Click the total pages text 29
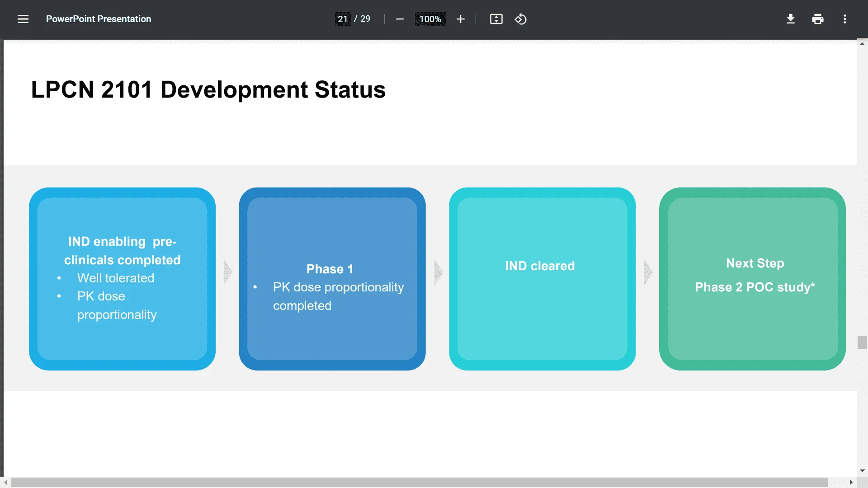This screenshot has width=868, height=488. click(365, 19)
